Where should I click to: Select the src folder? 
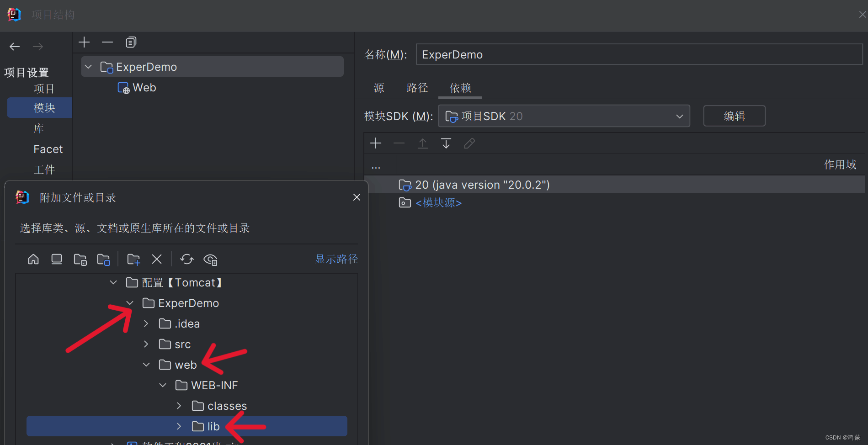point(175,344)
